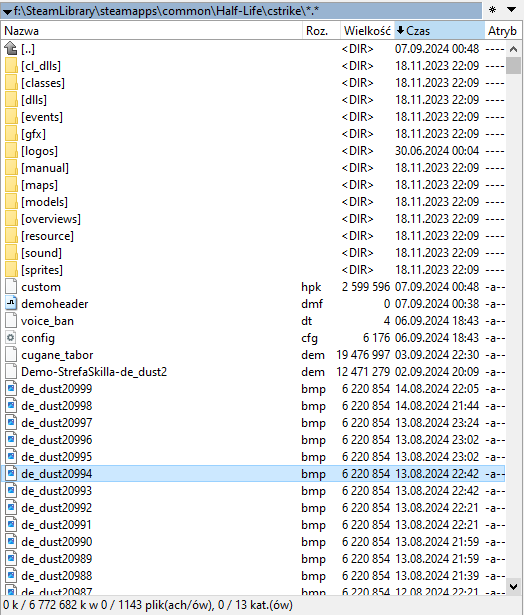The image size is (524, 615).
Task: Sort by the Nazwa column header
Action: pos(151,31)
